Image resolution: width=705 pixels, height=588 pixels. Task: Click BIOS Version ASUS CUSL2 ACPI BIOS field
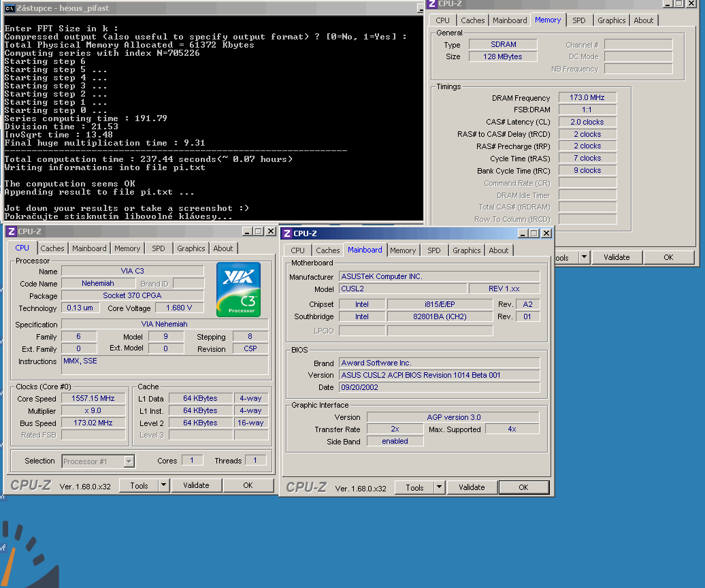[x=440, y=375]
